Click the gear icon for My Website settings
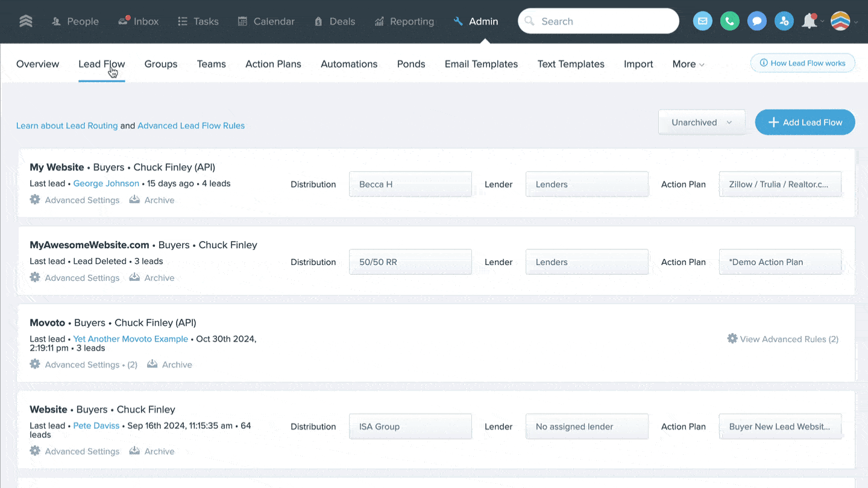Viewport: 868px width, 488px height. pos(35,200)
